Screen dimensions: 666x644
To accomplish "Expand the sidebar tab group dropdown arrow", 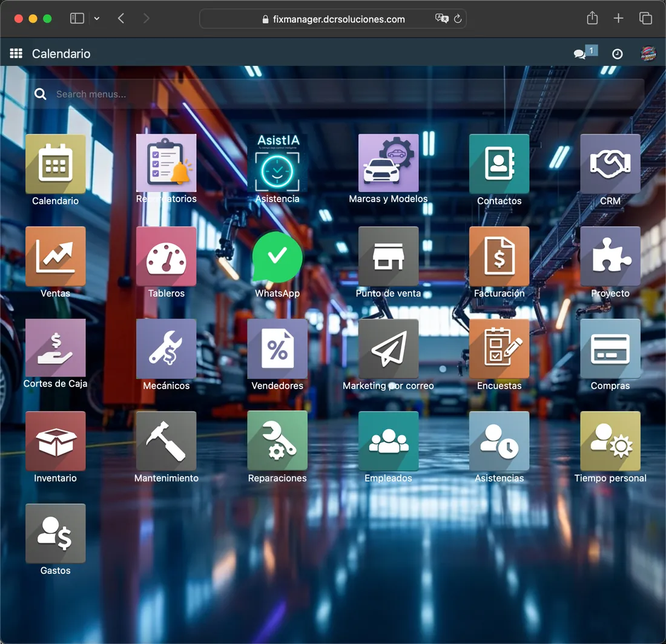I will 97,18.
